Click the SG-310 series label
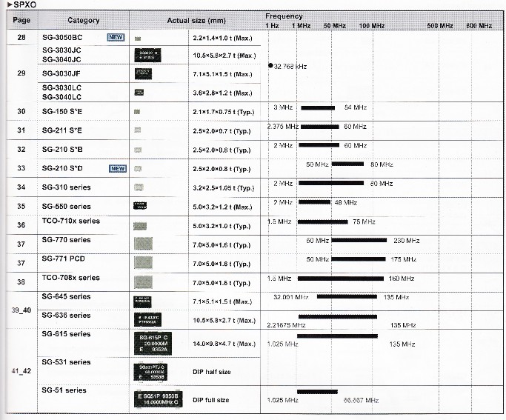506x420 pixels. point(67,187)
